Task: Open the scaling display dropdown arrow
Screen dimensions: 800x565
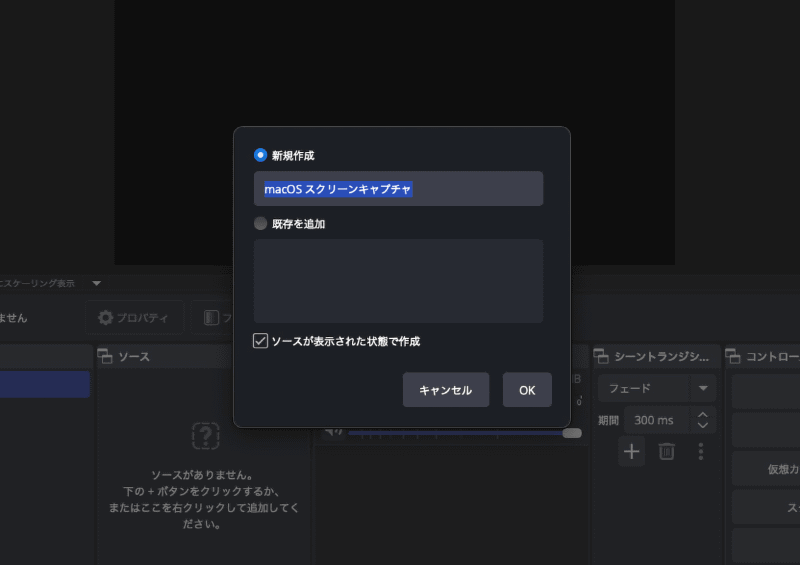Action: tap(96, 283)
